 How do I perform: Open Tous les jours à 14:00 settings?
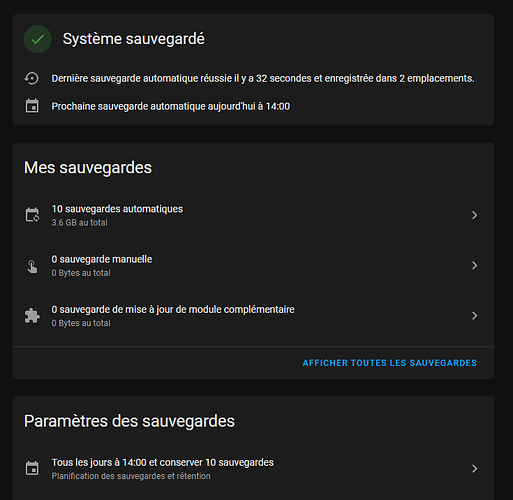[x=253, y=469]
